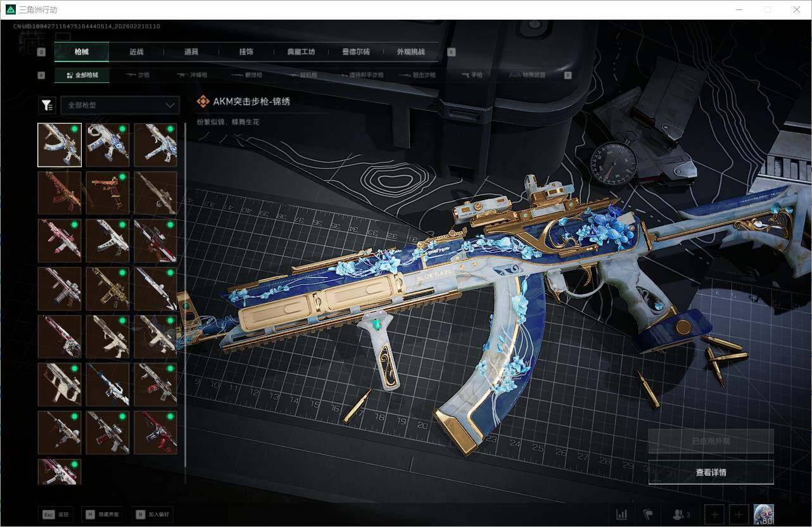Select the 狙击步枪 sniper rifle category icon
Screen dimensions: 812x527
(x=404, y=75)
